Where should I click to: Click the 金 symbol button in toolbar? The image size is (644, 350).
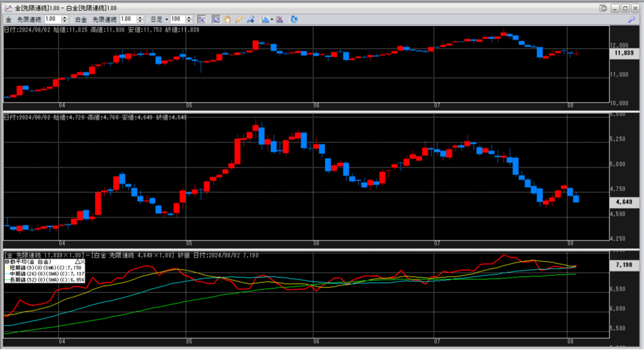(8, 20)
